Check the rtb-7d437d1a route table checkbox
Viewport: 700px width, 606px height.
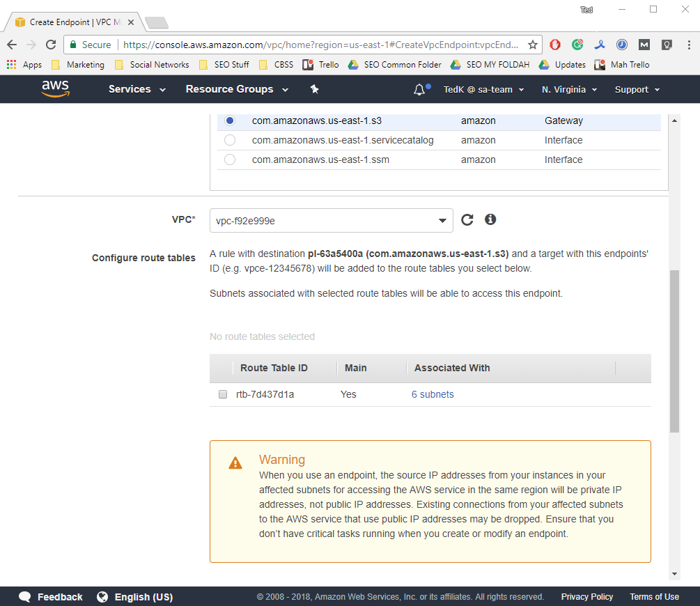223,394
